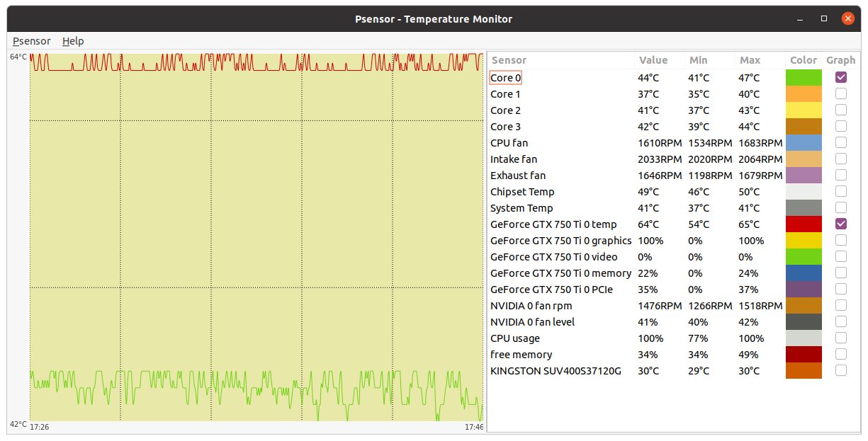Click the Max column header
This screenshot has width=868, height=441.
coord(750,60)
